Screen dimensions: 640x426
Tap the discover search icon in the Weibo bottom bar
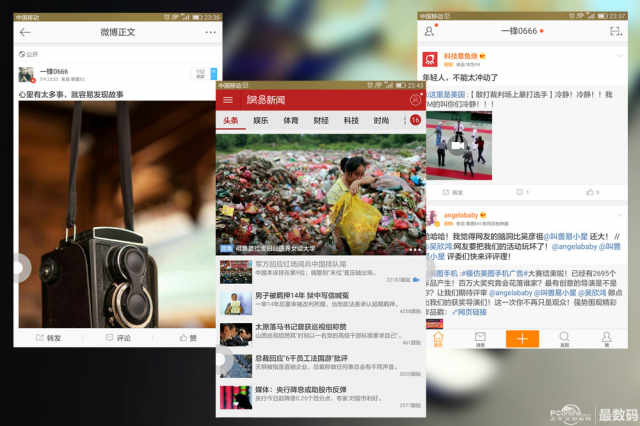(564, 339)
